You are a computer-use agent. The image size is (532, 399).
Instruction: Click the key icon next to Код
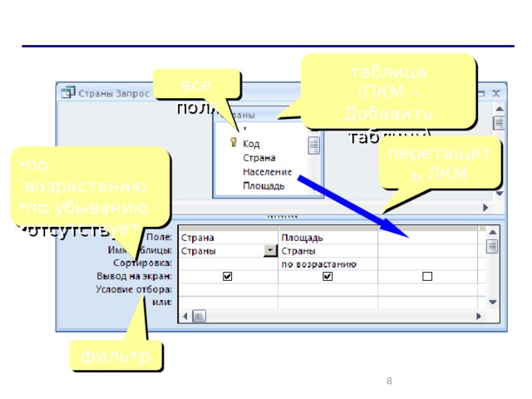(233, 142)
